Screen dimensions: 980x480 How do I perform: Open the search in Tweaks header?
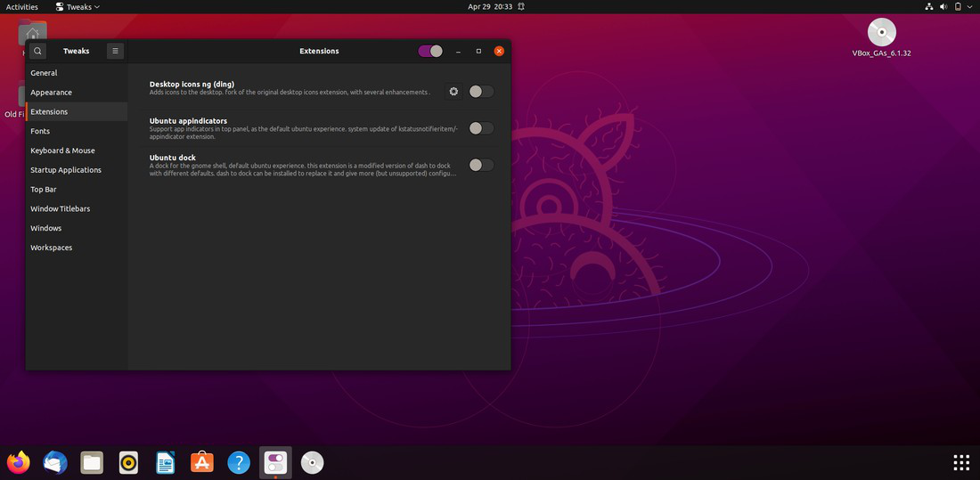click(x=37, y=52)
